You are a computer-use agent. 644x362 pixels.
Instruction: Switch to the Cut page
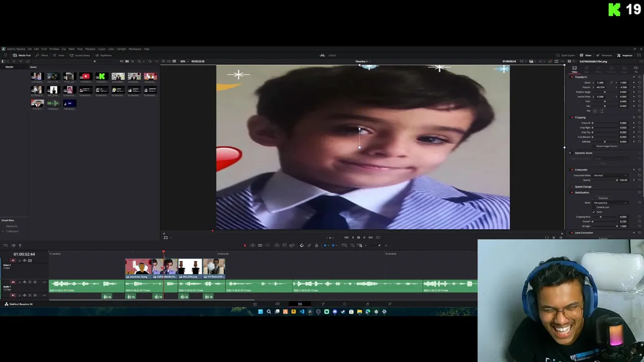pyautogui.click(x=277, y=304)
